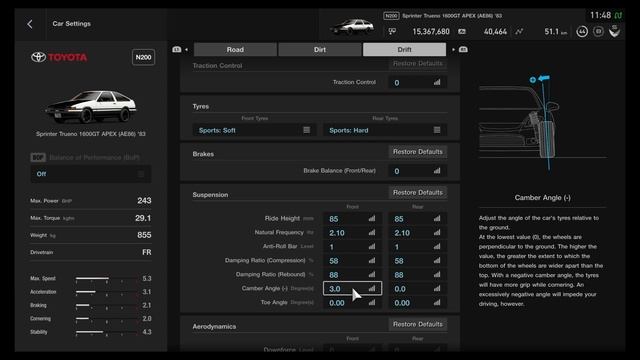Click the circular level 44 badge icon
The width and height of the screenshot is (640, 360).
click(x=582, y=31)
